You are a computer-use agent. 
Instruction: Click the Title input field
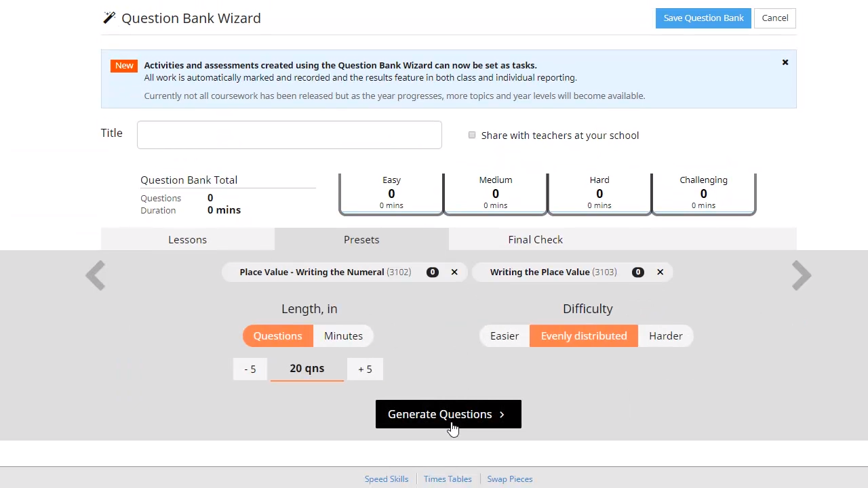290,135
